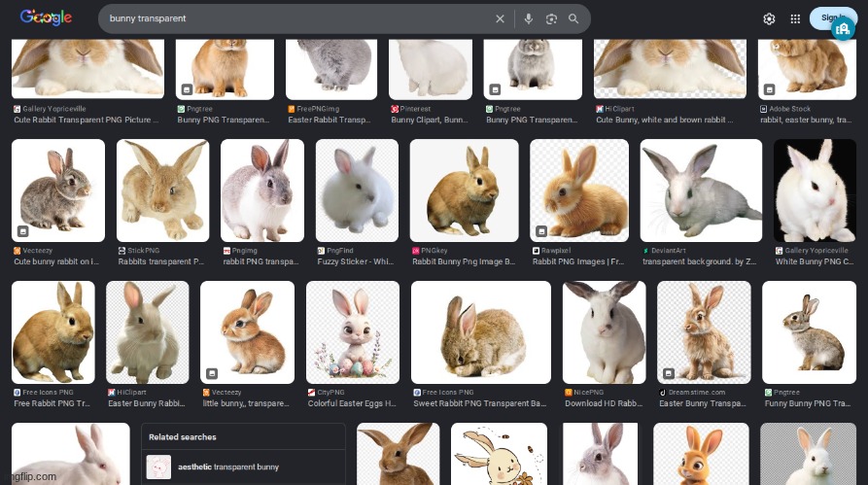
Task: Click the Google logo
Action: coord(46,17)
